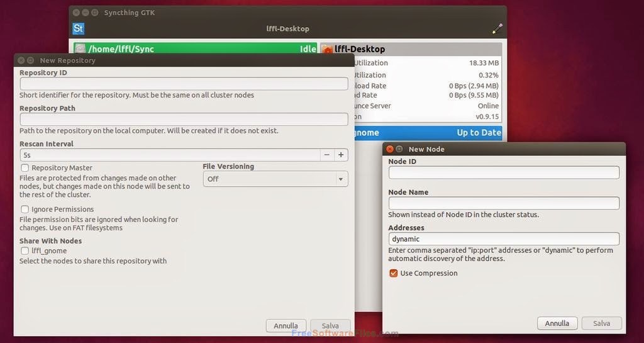Open the edit pencil icon in Syncthing GTK
The image size is (644, 343).
[x=497, y=28]
